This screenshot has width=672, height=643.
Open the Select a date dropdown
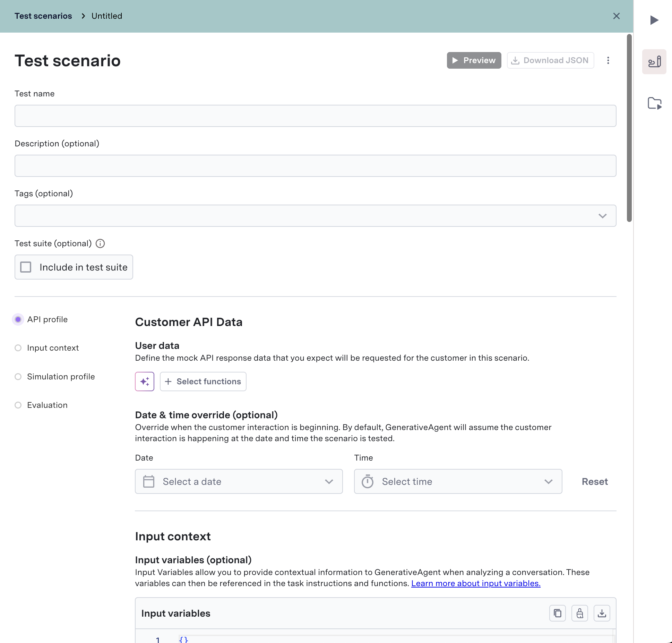[x=239, y=481]
